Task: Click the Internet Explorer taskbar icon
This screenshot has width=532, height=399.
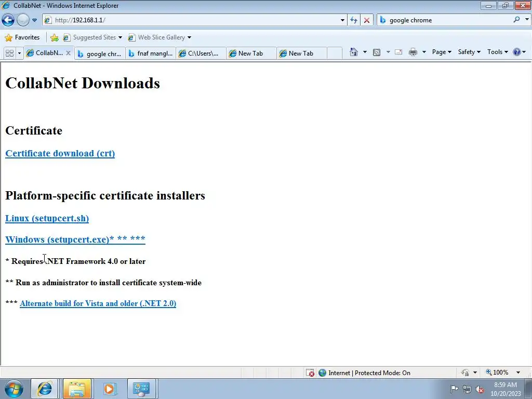Action: click(x=45, y=389)
